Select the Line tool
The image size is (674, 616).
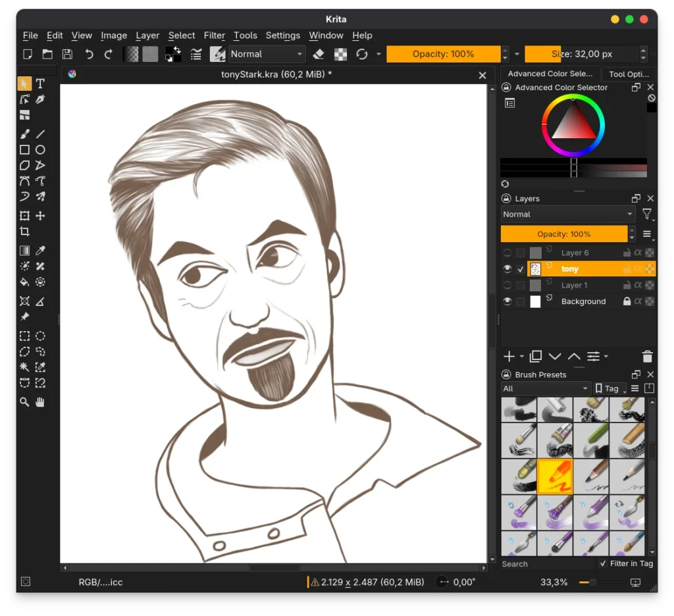[40, 134]
